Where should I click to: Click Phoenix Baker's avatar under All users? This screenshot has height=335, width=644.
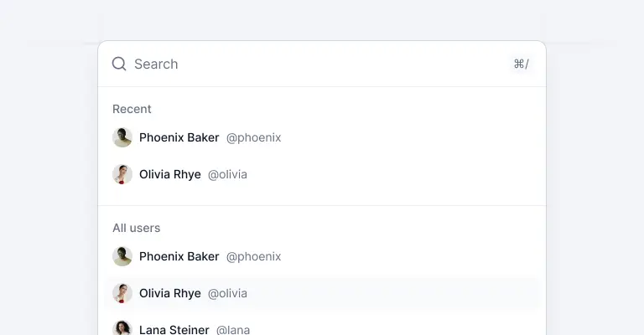[122, 256]
